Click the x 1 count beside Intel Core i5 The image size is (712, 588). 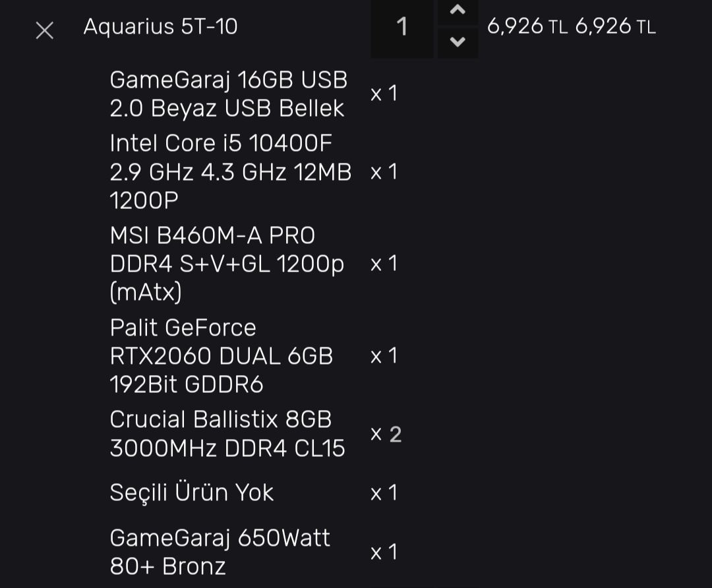(x=384, y=172)
